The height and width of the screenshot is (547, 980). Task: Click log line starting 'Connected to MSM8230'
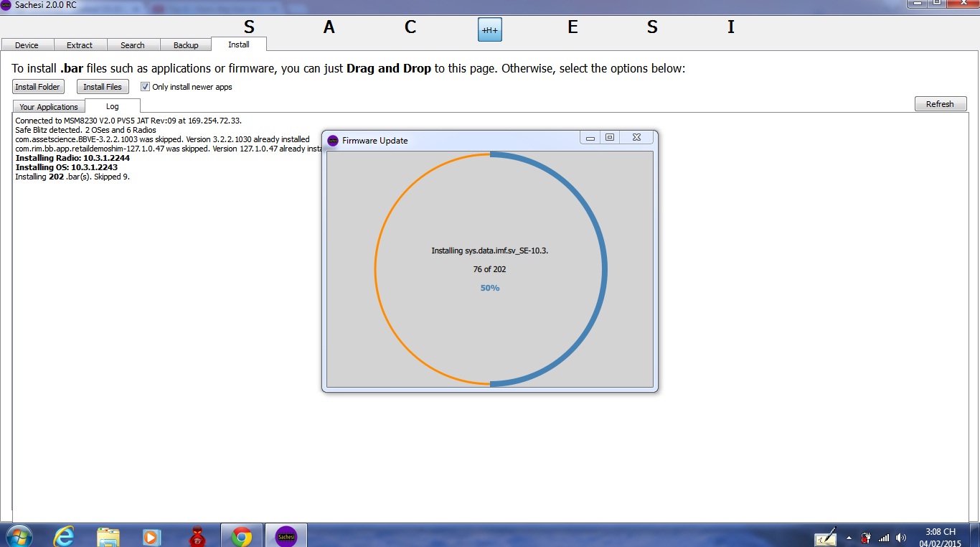(x=128, y=121)
